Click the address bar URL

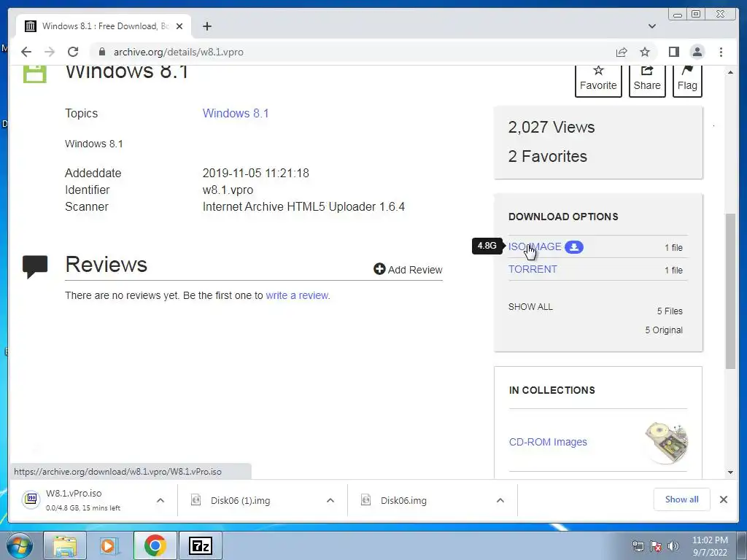[x=179, y=52]
